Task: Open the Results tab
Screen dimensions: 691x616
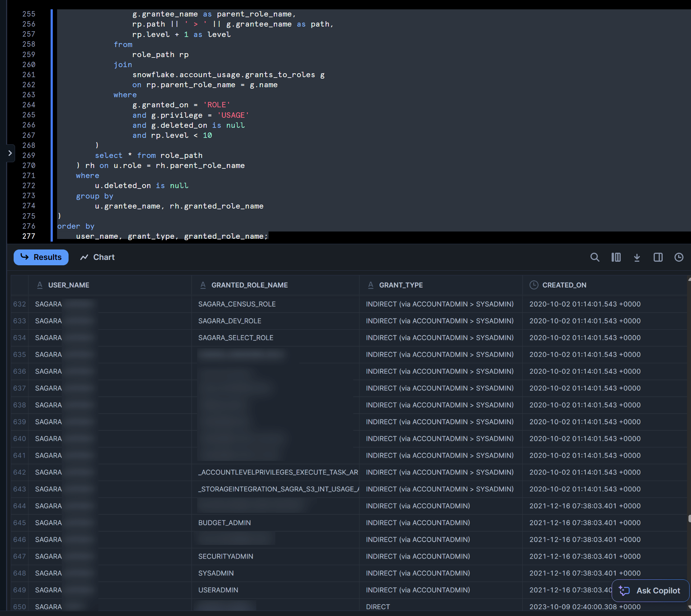Action: pos(41,257)
